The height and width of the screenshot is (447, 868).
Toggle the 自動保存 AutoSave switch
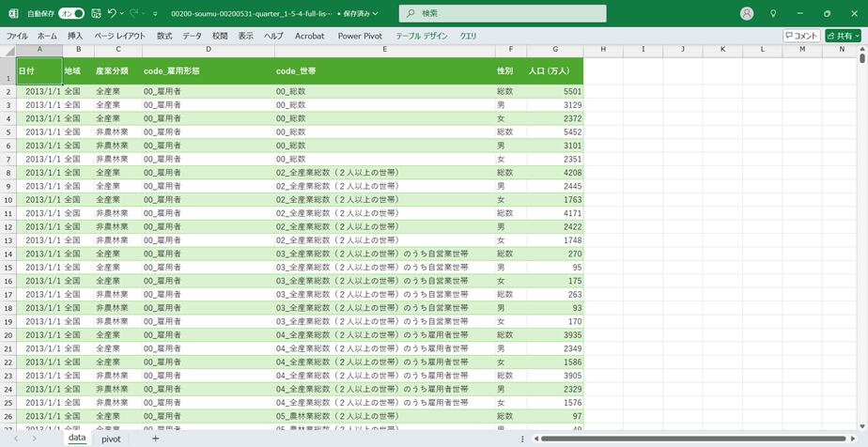tap(70, 14)
